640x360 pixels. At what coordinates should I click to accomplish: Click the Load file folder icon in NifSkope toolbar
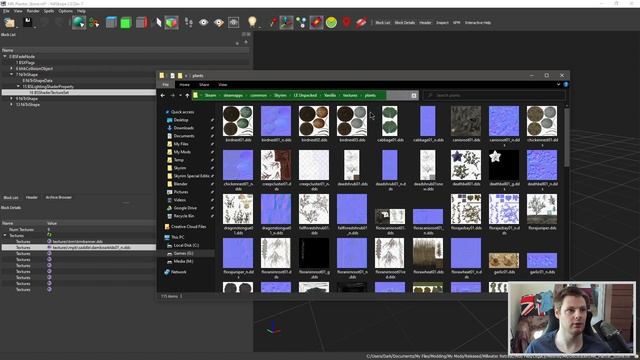(9, 22)
